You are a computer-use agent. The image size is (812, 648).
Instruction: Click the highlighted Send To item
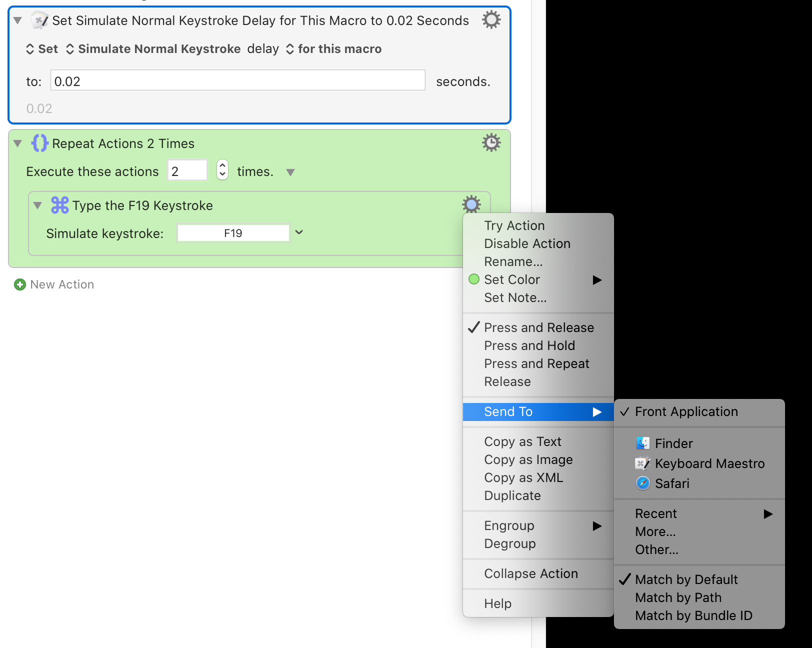point(538,411)
